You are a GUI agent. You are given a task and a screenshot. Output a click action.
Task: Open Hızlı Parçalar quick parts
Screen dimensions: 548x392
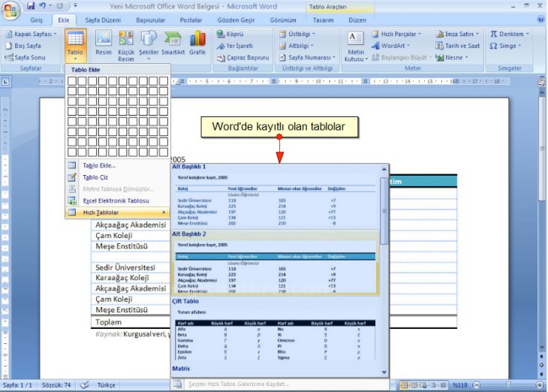click(x=396, y=34)
